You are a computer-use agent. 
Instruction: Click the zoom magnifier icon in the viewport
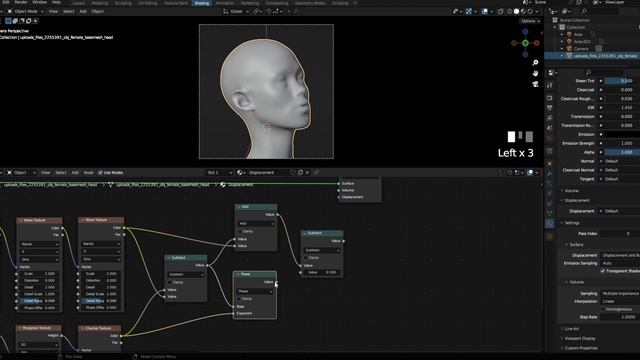[535, 62]
